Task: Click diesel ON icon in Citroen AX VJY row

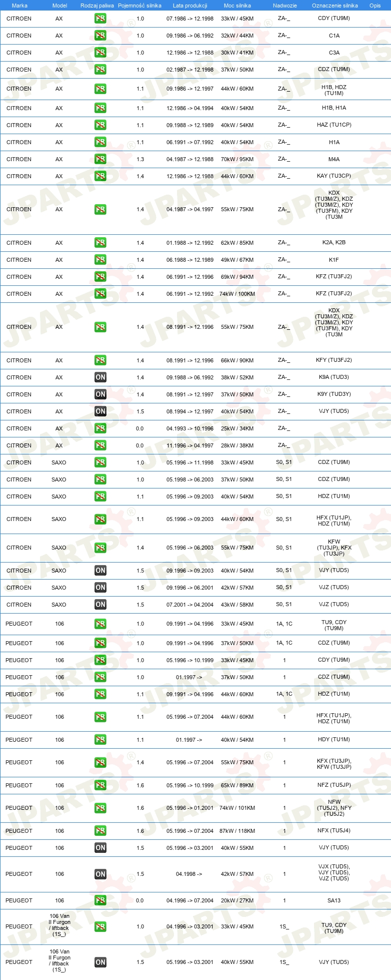Action: tap(100, 411)
